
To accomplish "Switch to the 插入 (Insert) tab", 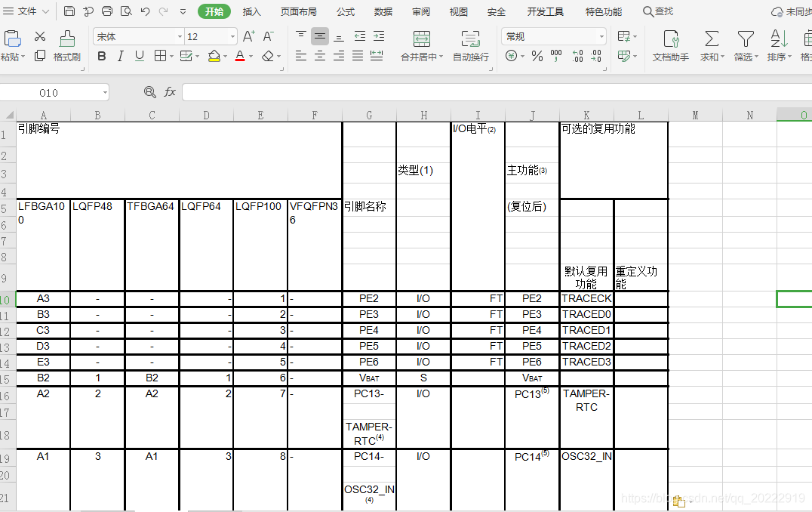I will click(252, 12).
